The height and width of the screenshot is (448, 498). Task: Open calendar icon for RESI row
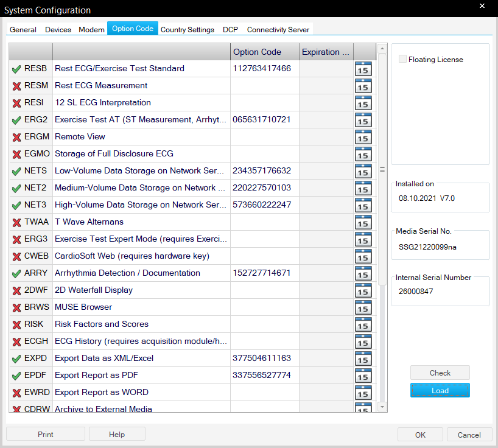click(363, 103)
